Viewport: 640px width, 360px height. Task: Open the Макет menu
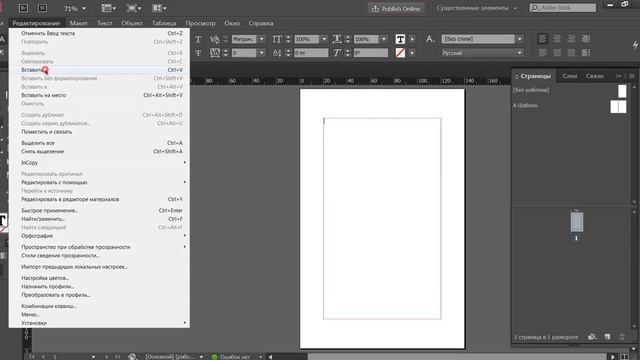pos(78,23)
